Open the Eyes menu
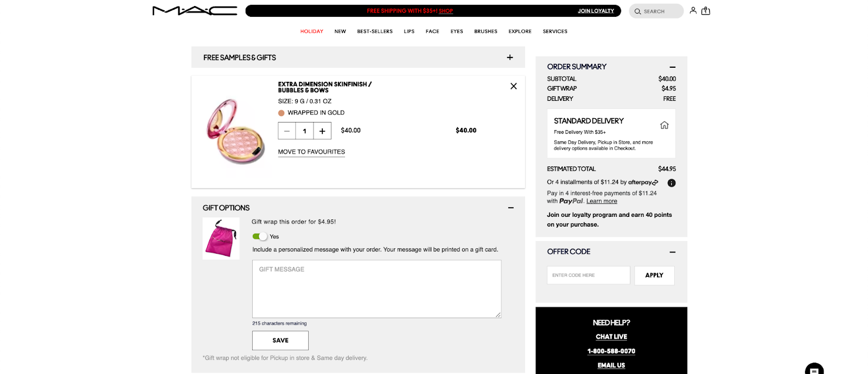The image size is (868, 374). click(457, 31)
